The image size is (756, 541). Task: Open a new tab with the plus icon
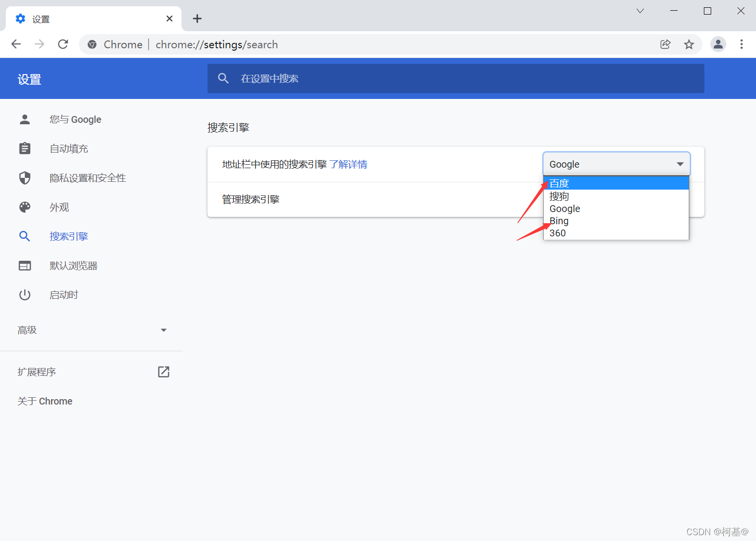pyautogui.click(x=197, y=19)
